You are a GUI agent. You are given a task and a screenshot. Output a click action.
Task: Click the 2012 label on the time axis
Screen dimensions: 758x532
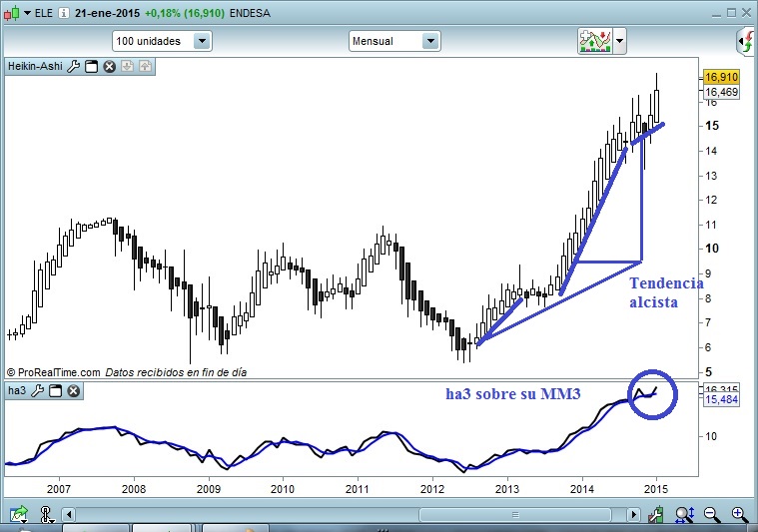click(432, 489)
